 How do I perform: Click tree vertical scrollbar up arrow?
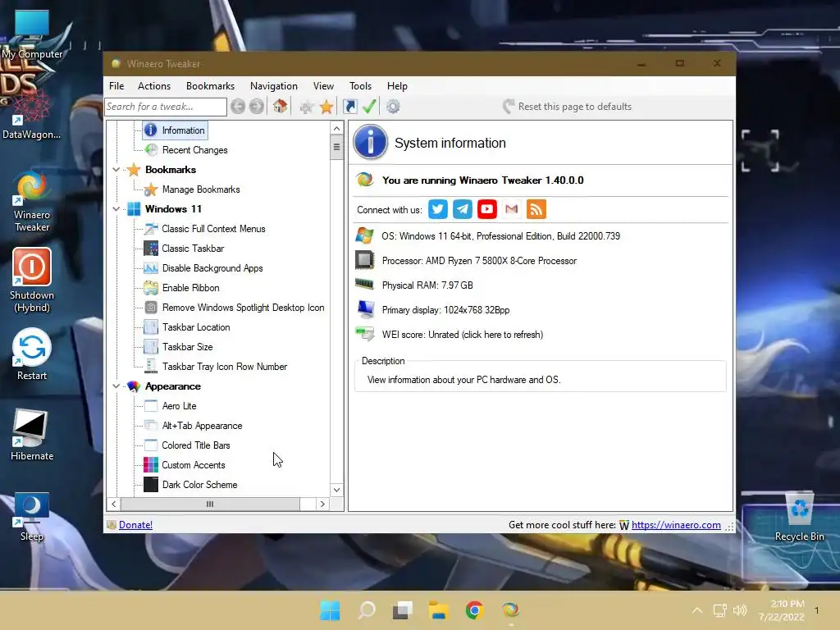pos(336,128)
